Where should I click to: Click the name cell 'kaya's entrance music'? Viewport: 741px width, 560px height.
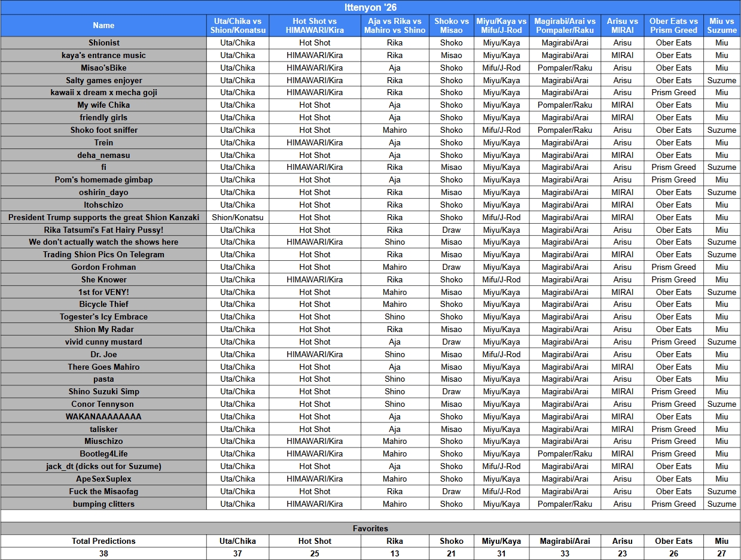[x=103, y=56]
